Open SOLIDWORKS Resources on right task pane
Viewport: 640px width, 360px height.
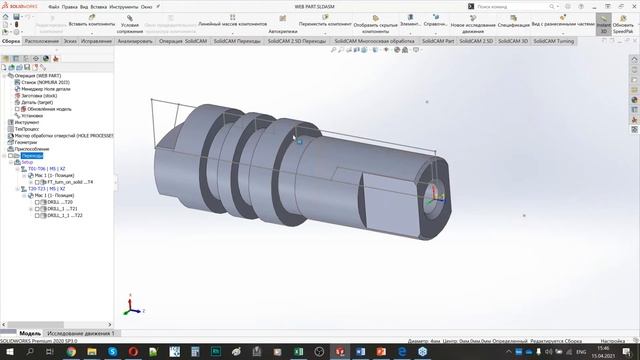(x=634, y=59)
